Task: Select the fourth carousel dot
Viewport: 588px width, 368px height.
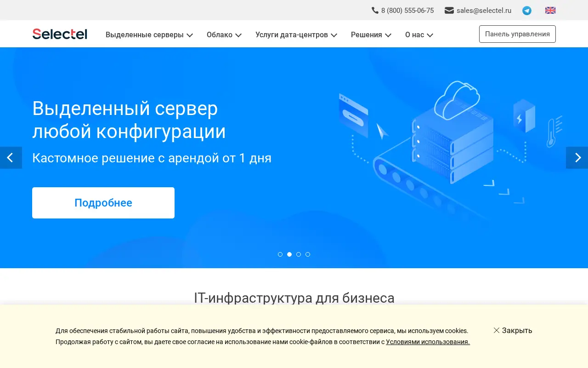Action: (308, 254)
